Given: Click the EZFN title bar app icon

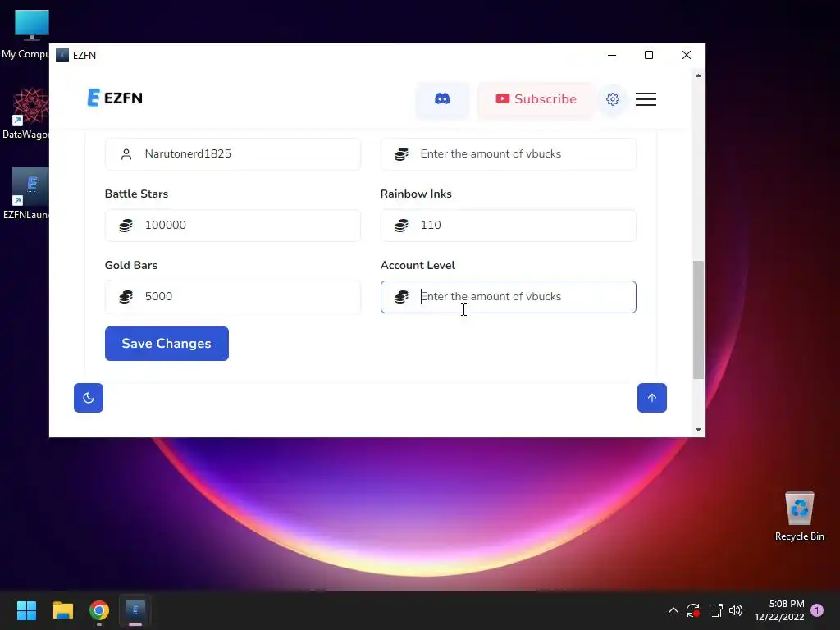Looking at the screenshot, I should coord(62,55).
